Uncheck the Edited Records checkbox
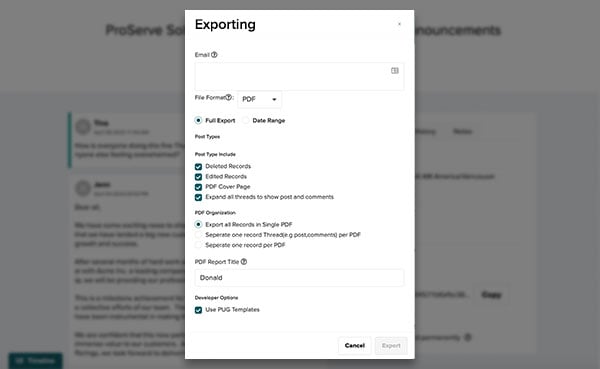The image size is (600, 369). pyautogui.click(x=198, y=177)
